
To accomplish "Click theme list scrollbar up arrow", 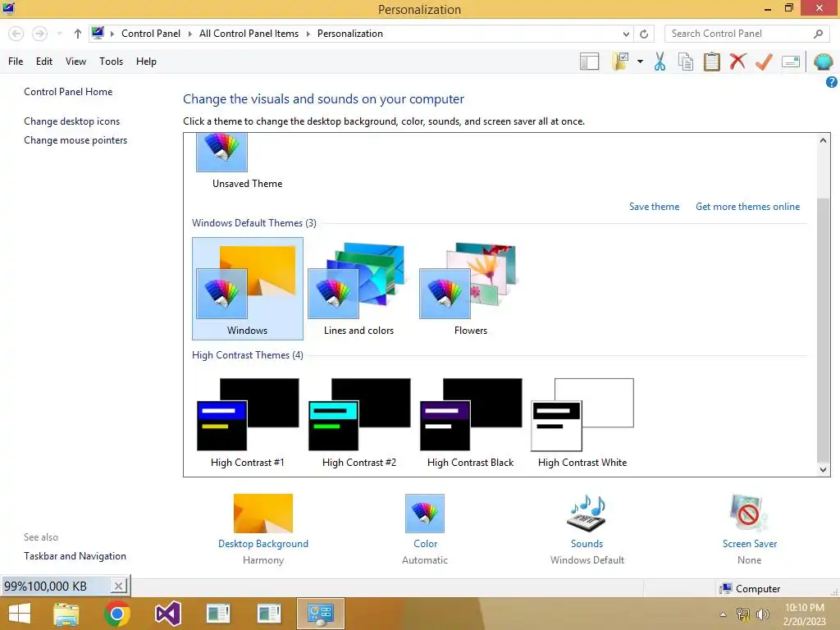I will click(823, 140).
